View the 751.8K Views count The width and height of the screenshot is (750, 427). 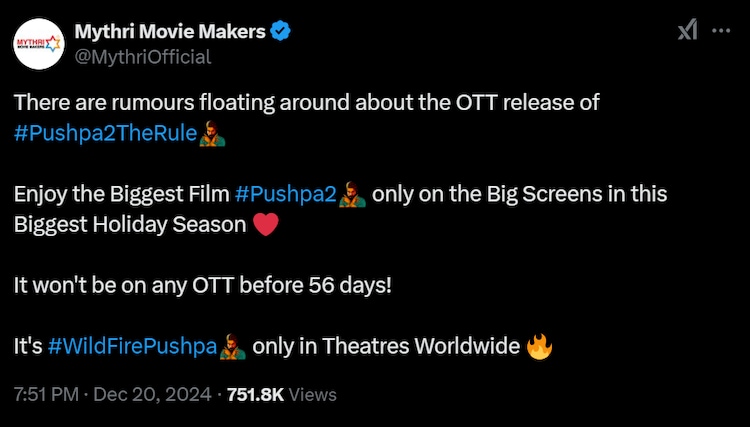(281, 395)
